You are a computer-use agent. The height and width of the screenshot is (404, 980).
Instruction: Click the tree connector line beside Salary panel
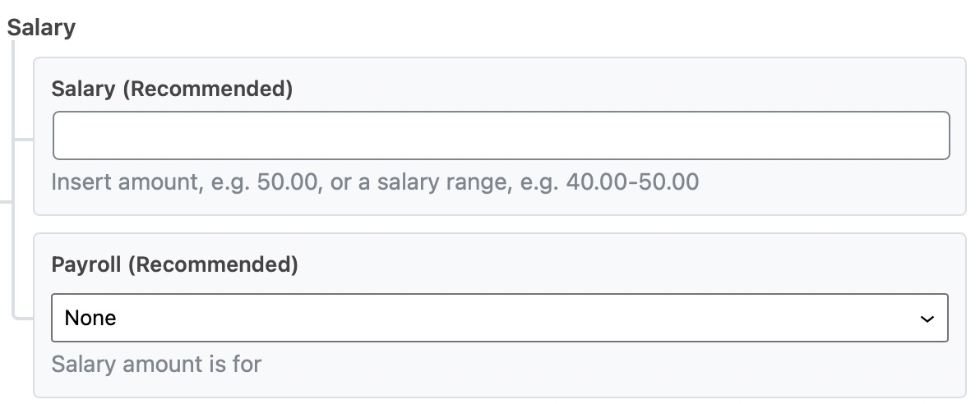click(22, 139)
